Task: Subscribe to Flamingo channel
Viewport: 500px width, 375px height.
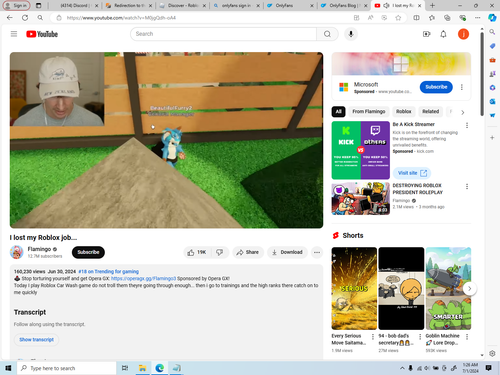Action: tap(88, 252)
